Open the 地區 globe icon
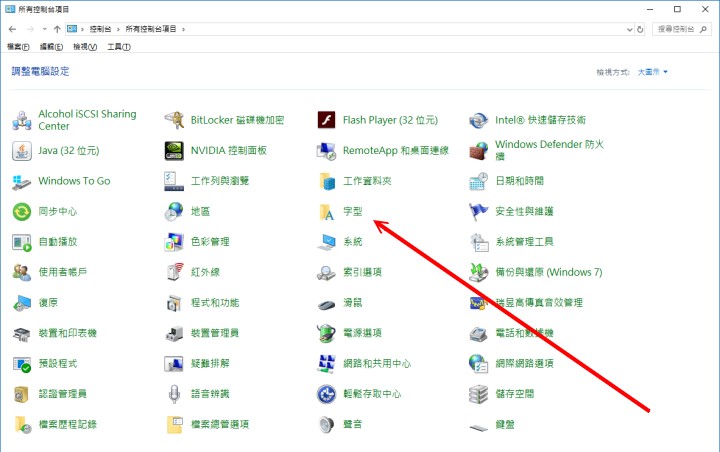This screenshot has width=720, height=452. [174, 212]
